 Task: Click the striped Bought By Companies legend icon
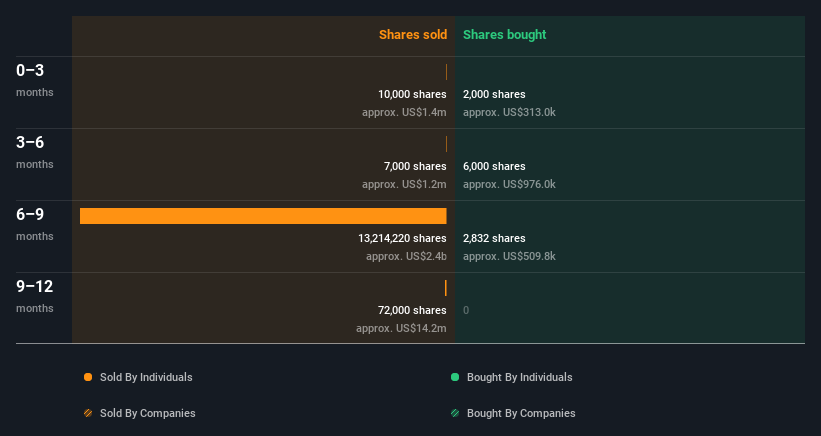[x=455, y=413]
